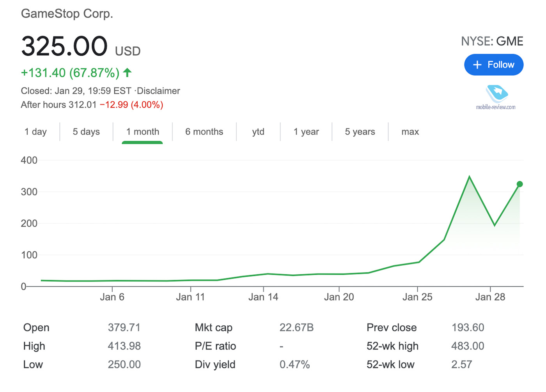This screenshot has height=392, width=546.
Task: Click the USD currency label
Action: [128, 51]
